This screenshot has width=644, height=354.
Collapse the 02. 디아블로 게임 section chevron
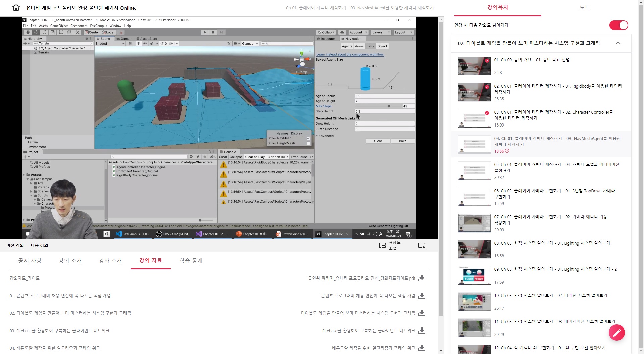point(618,43)
